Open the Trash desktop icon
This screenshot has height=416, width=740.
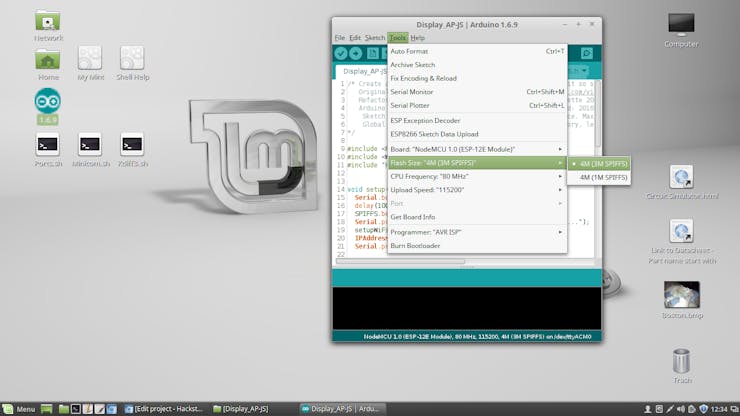coord(681,364)
